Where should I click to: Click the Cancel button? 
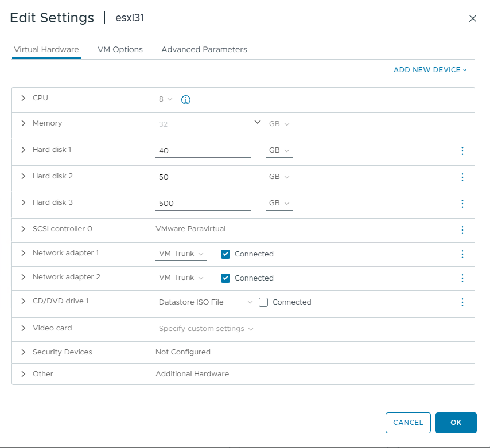[408, 423]
